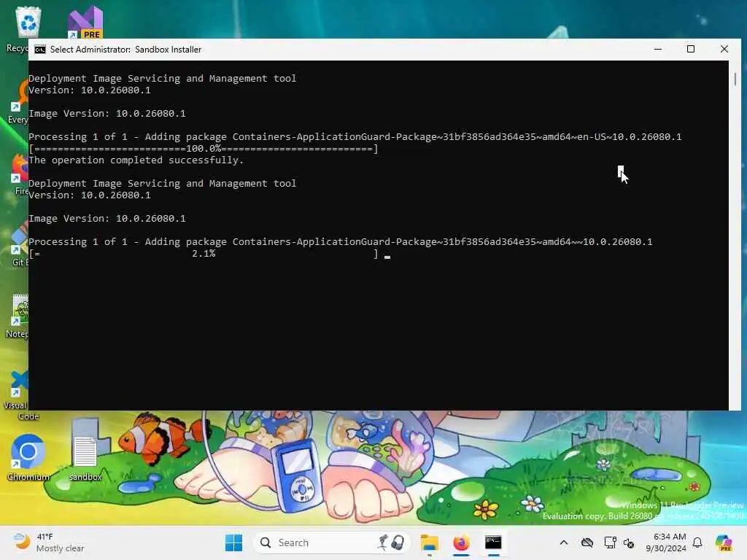Click the 100.0% completed progress bar line
Image resolution: width=747 pixels, height=560 pixels.
(x=204, y=149)
